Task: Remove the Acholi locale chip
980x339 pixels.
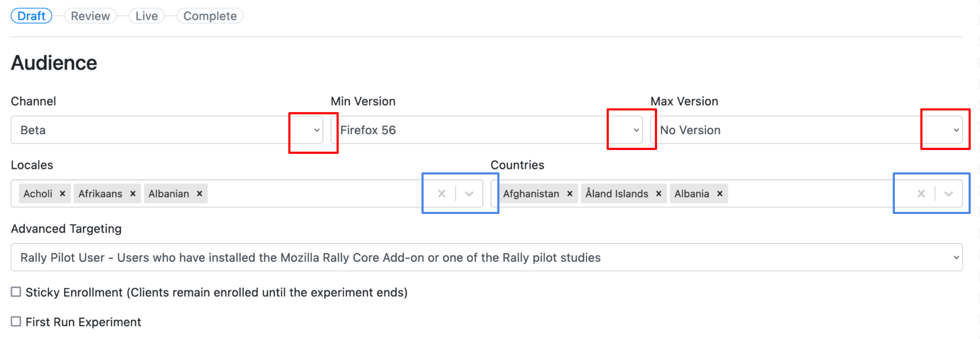Action: click(x=63, y=193)
